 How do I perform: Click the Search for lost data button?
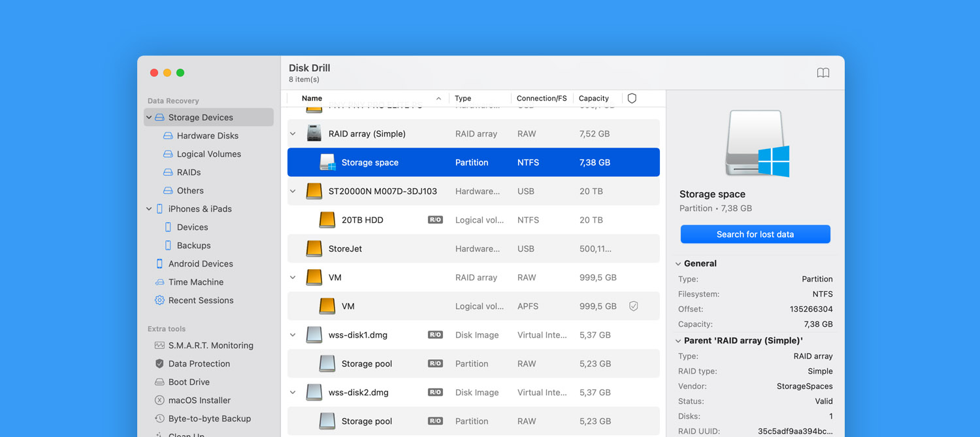755,234
